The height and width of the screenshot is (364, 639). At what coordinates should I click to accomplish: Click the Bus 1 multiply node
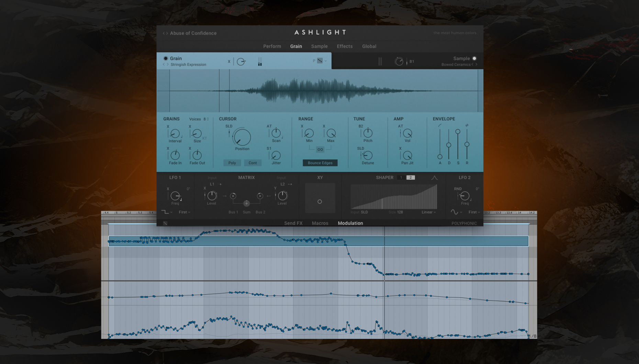(x=233, y=196)
